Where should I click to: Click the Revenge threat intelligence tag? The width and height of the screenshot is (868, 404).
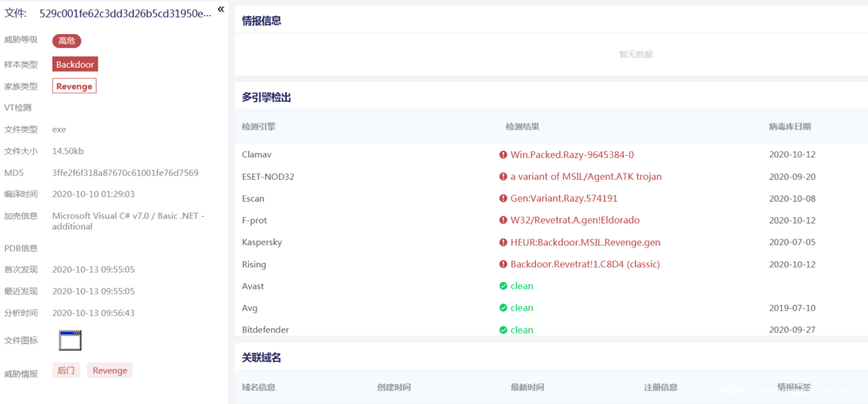pyautogui.click(x=109, y=371)
